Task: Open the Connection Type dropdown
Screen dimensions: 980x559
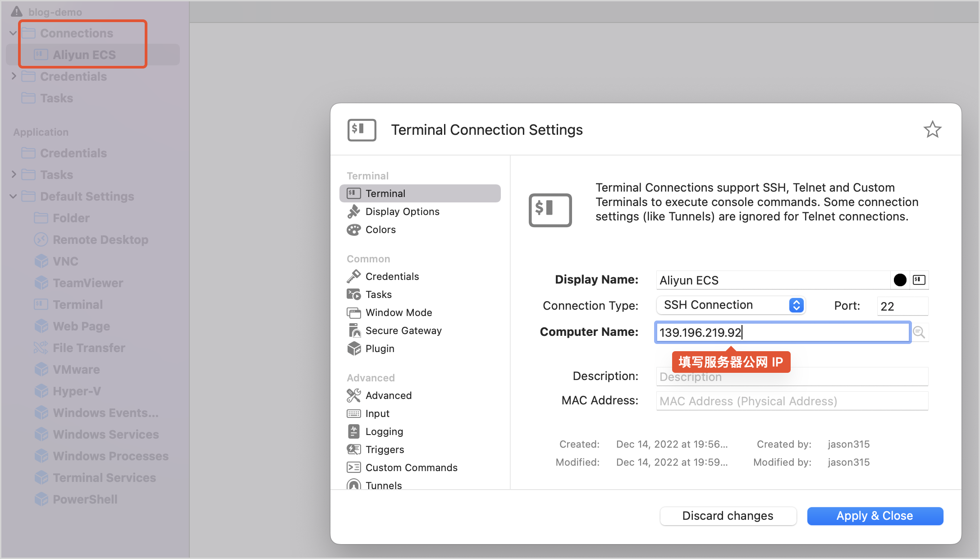Action: pos(731,305)
